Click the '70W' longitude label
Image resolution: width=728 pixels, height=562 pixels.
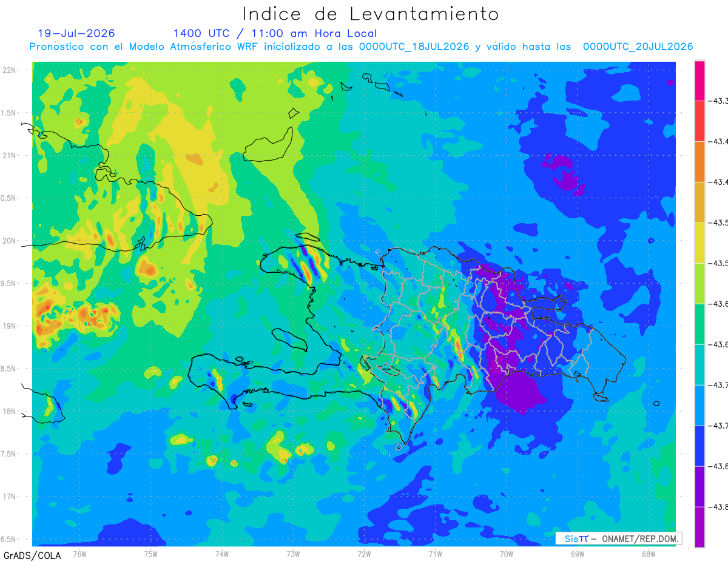pyautogui.click(x=506, y=554)
